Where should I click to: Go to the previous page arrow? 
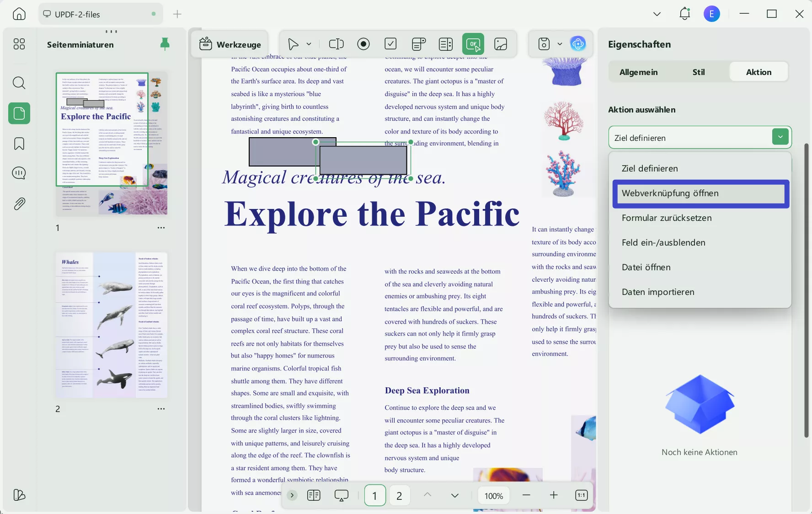[427, 495]
